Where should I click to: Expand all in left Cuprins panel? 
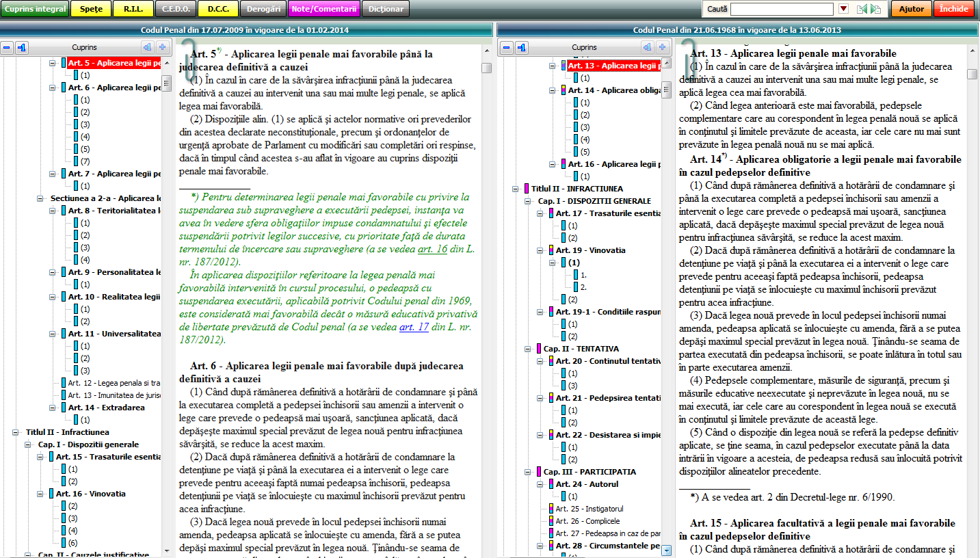click(162, 47)
